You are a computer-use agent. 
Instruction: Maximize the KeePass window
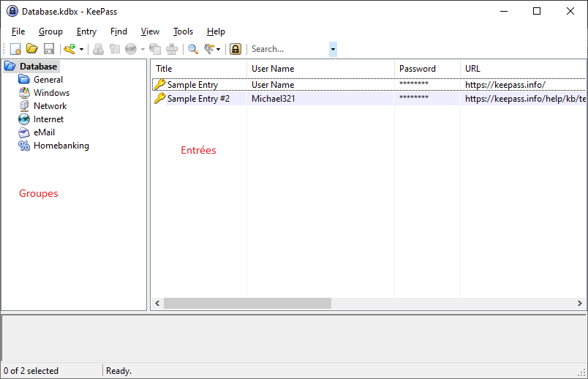coord(537,11)
